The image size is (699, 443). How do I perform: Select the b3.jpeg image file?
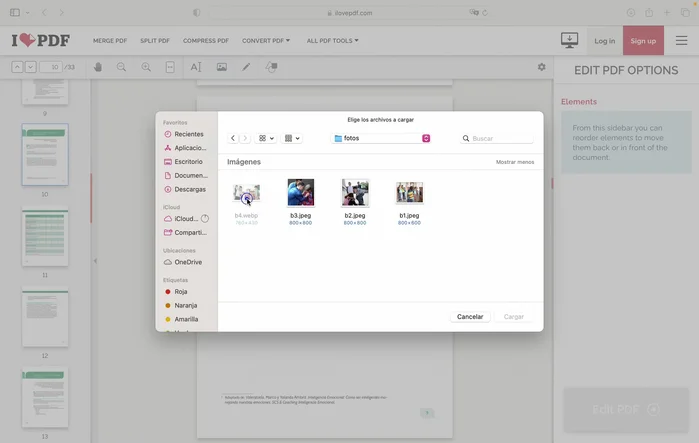tap(300, 201)
